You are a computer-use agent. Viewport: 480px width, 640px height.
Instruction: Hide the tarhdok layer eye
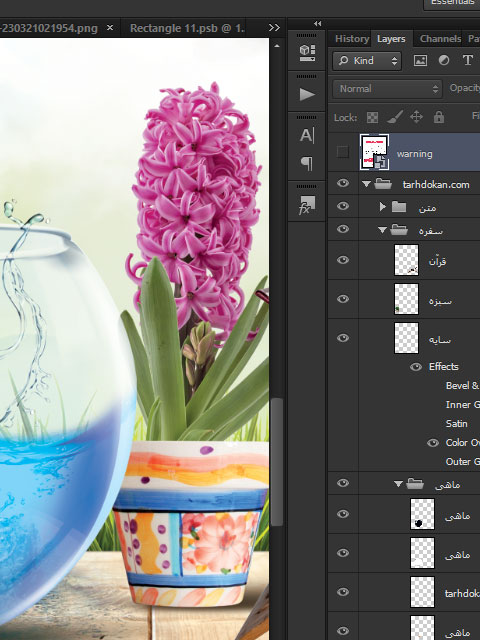click(x=343, y=592)
